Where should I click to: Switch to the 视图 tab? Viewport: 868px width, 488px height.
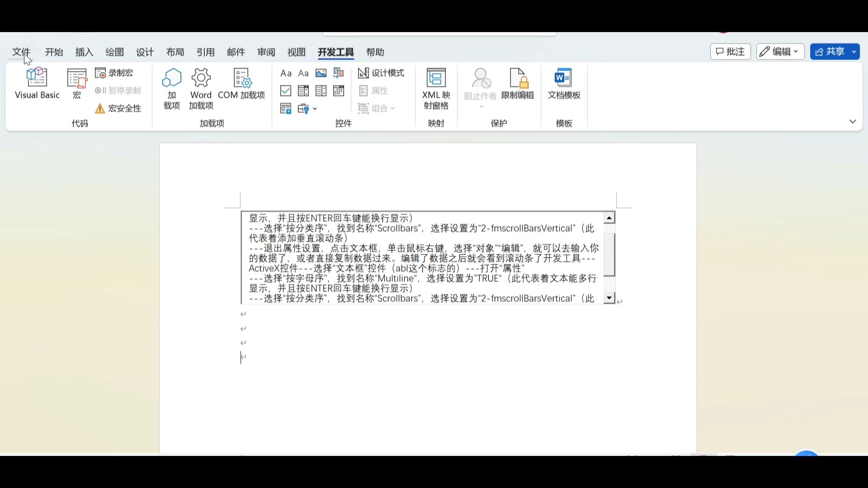click(297, 52)
